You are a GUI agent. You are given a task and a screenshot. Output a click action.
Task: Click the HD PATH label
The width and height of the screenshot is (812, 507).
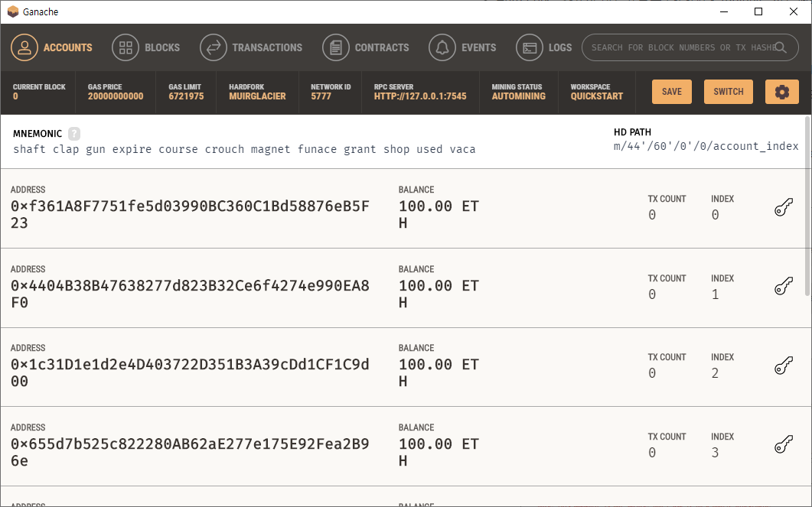(x=632, y=132)
